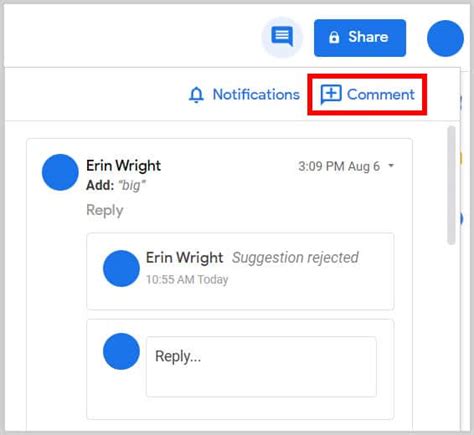The height and width of the screenshot is (435, 474).
Task: Open the comment history icon
Action: (282, 37)
